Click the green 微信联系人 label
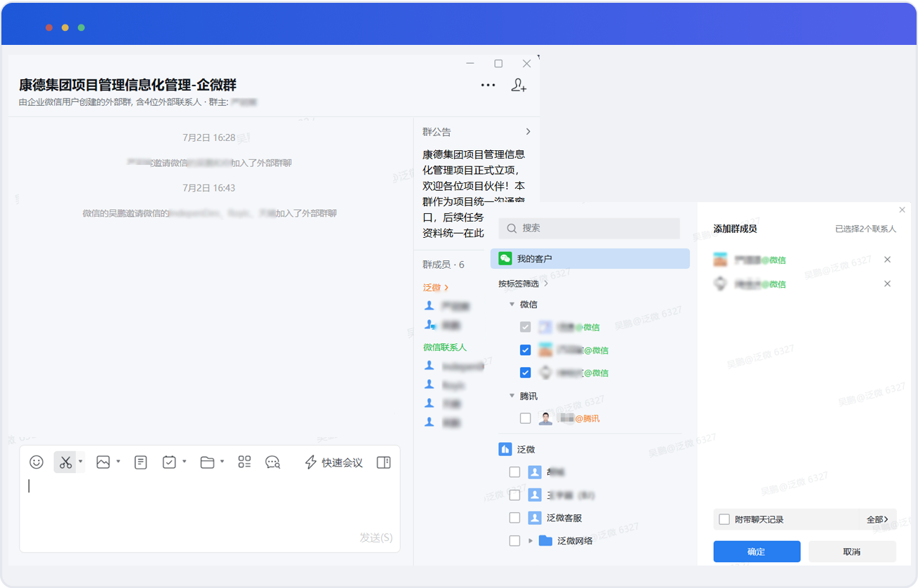918x588 pixels. tap(445, 347)
